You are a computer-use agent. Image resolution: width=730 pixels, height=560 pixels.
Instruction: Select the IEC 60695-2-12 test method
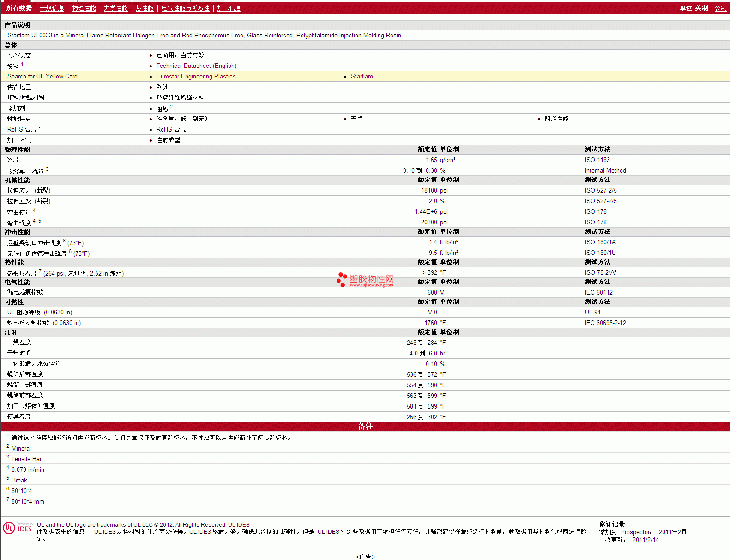(605, 323)
